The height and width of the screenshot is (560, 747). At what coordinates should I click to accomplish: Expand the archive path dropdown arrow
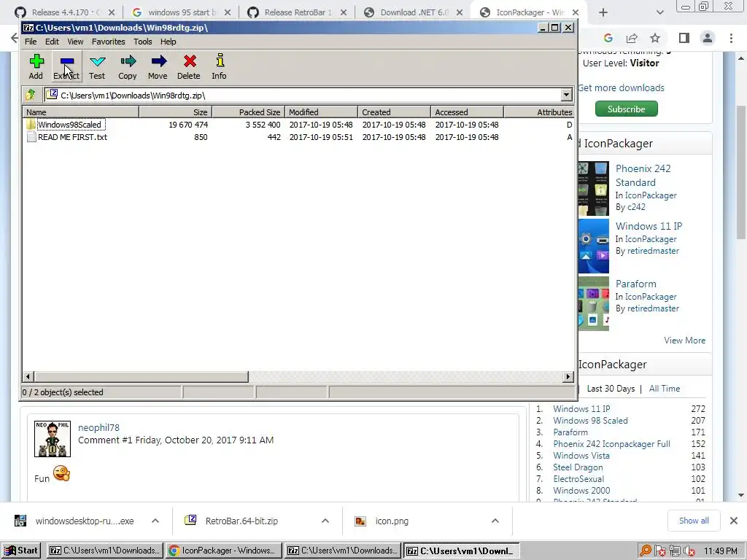coord(566,95)
